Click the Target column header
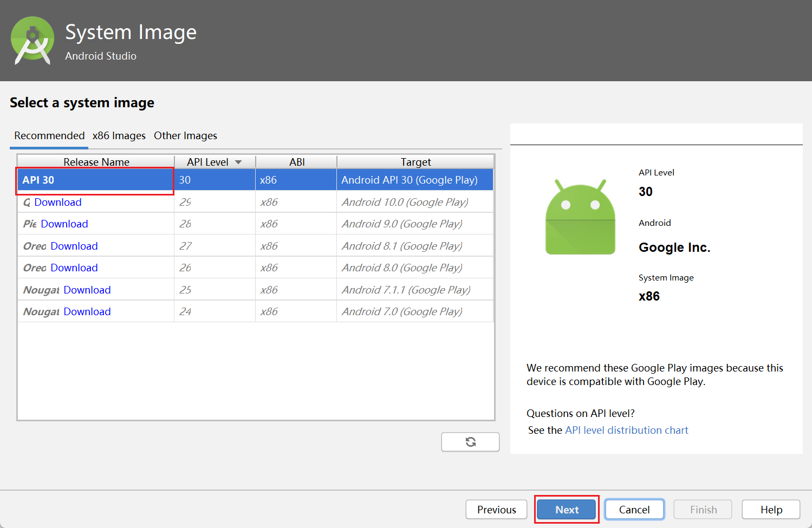 (415, 162)
